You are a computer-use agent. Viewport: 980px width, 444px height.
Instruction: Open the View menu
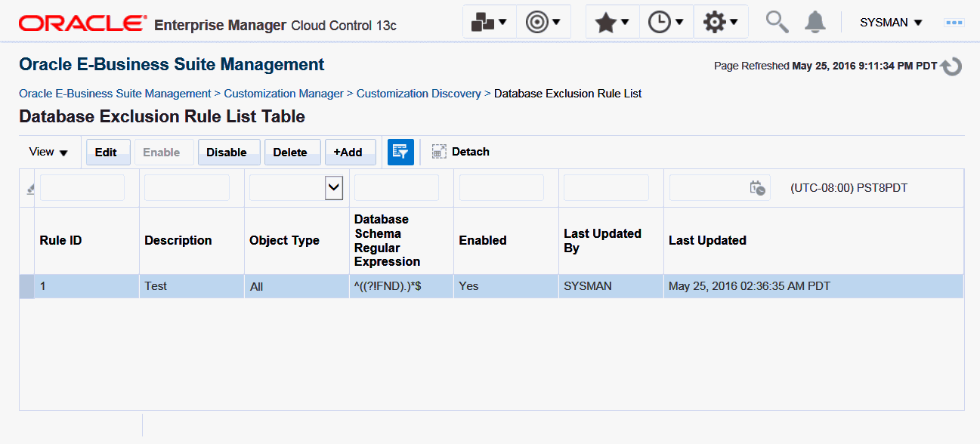click(48, 152)
